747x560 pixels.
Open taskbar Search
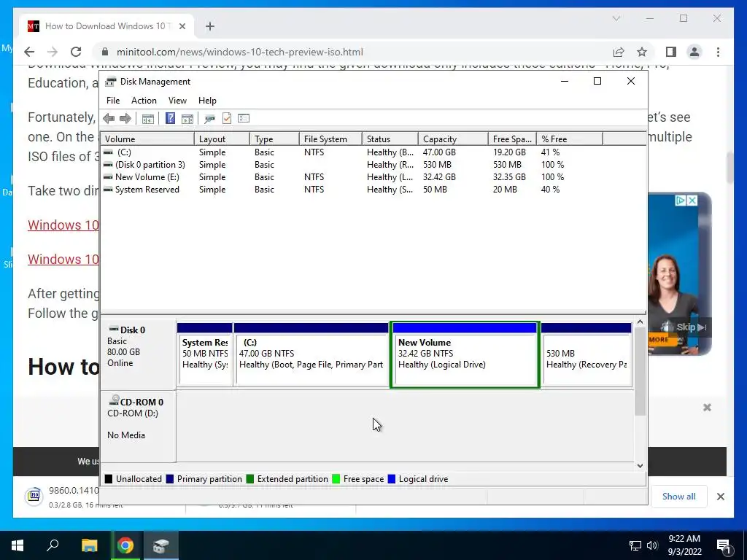click(x=53, y=545)
